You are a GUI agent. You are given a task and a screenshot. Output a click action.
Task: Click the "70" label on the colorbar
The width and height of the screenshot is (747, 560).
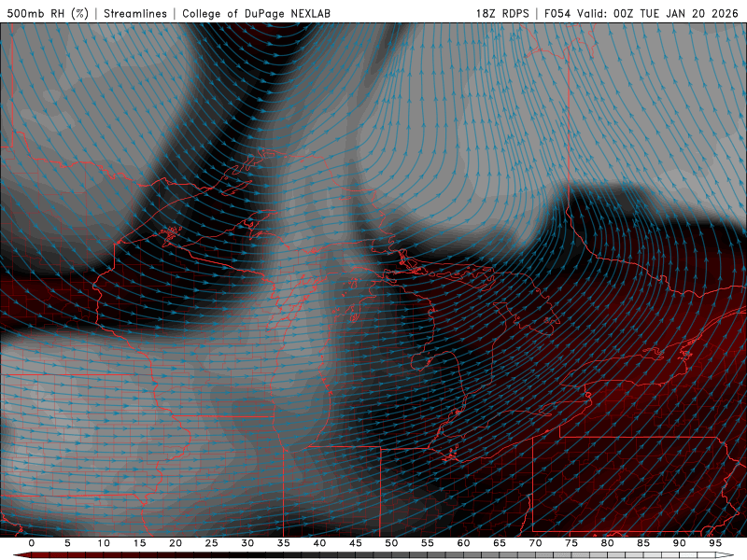click(535, 543)
